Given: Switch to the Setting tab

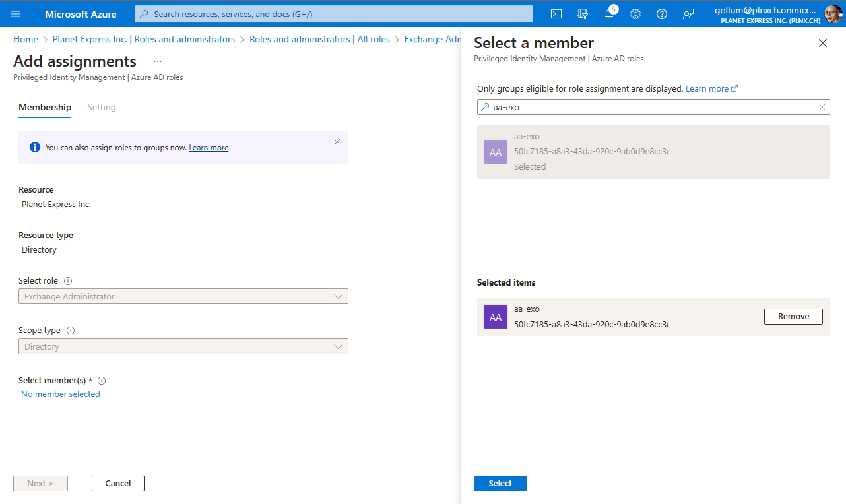Looking at the screenshot, I should point(102,108).
